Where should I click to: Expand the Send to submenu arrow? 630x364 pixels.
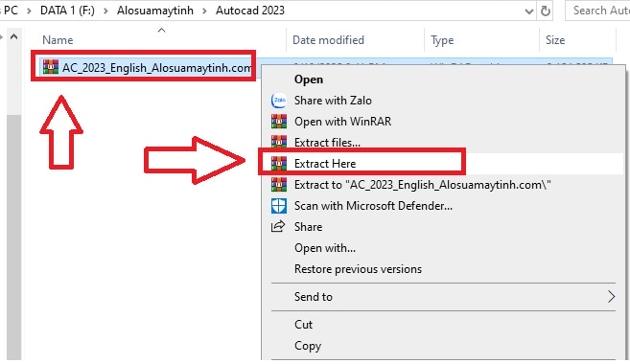coord(611,297)
